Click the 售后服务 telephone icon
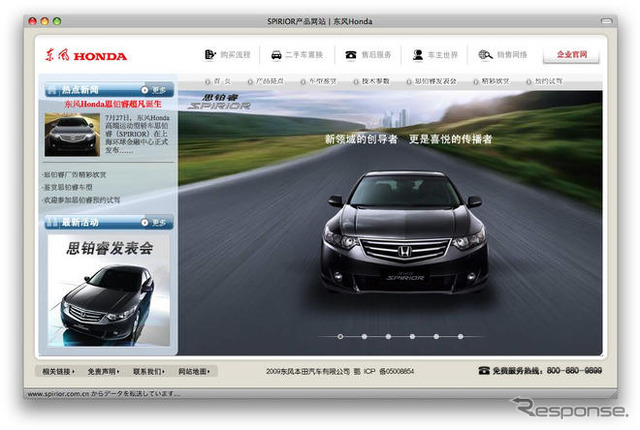640x430 pixels. point(351,55)
